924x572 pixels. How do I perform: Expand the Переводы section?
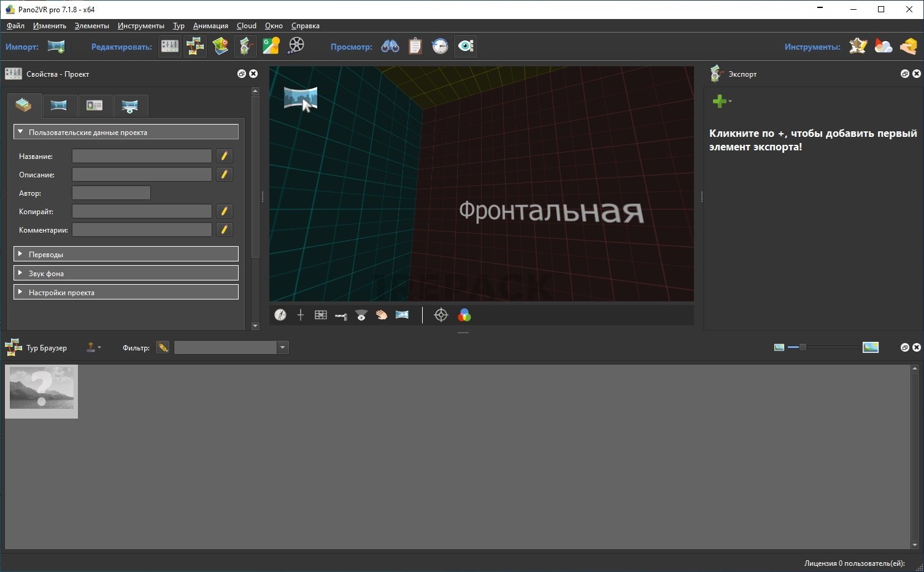click(x=126, y=254)
